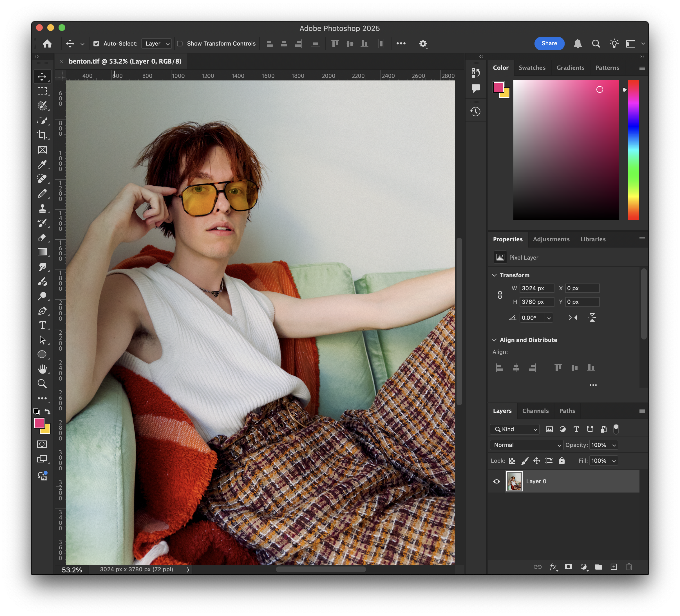Screen dimensions: 680x616
Task: Select the Eyedropper tool
Action: (x=42, y=164)
